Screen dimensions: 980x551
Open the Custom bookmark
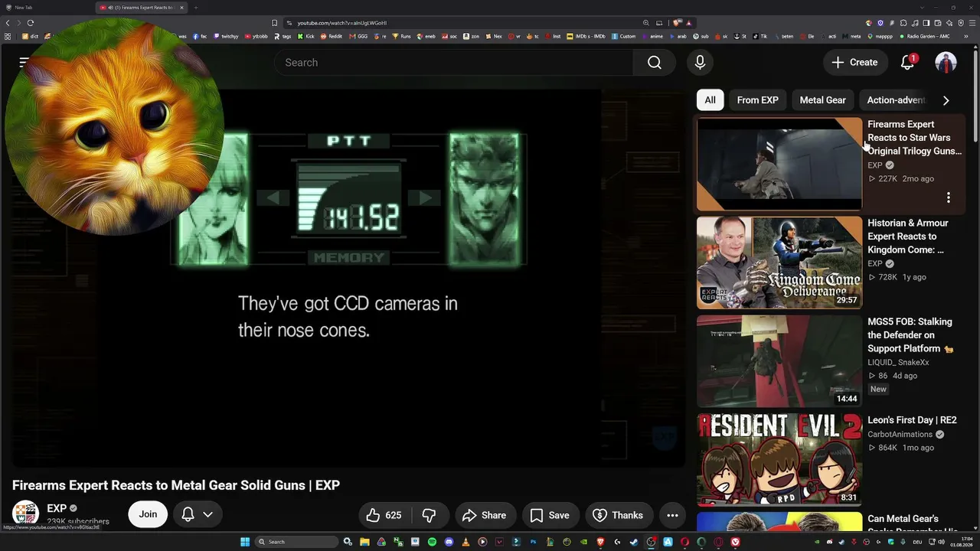(x=623, y=36)
